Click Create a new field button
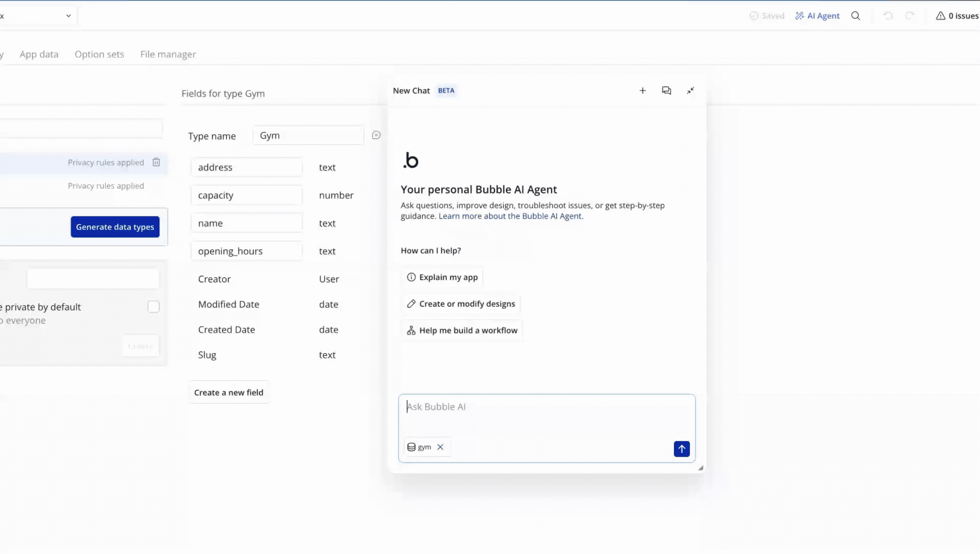 click(x=229, y=392)
